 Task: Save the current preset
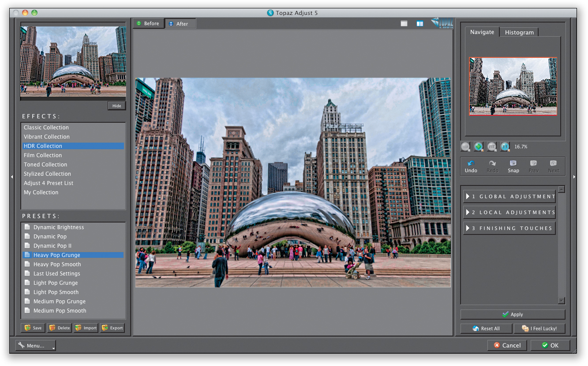pos(33,328)
